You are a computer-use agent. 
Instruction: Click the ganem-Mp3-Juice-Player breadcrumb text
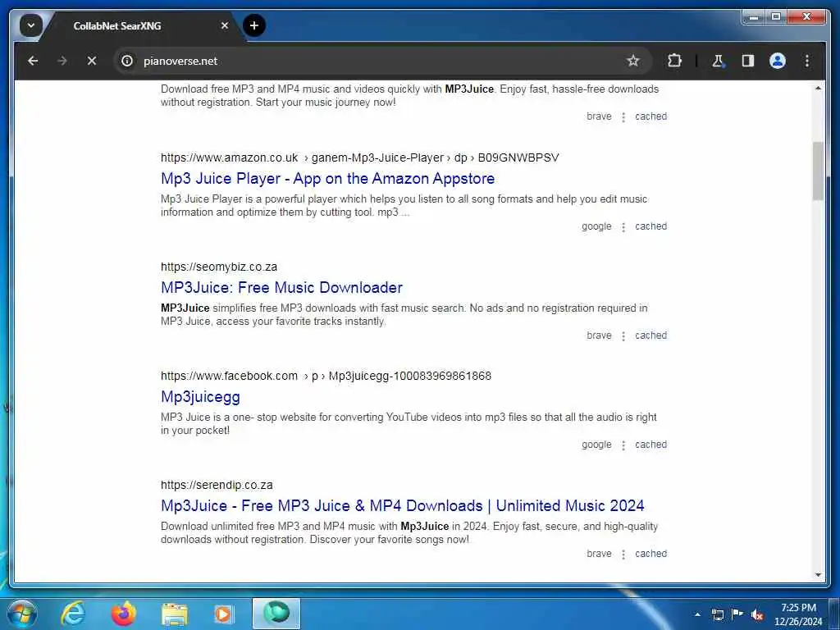(377, 158)
